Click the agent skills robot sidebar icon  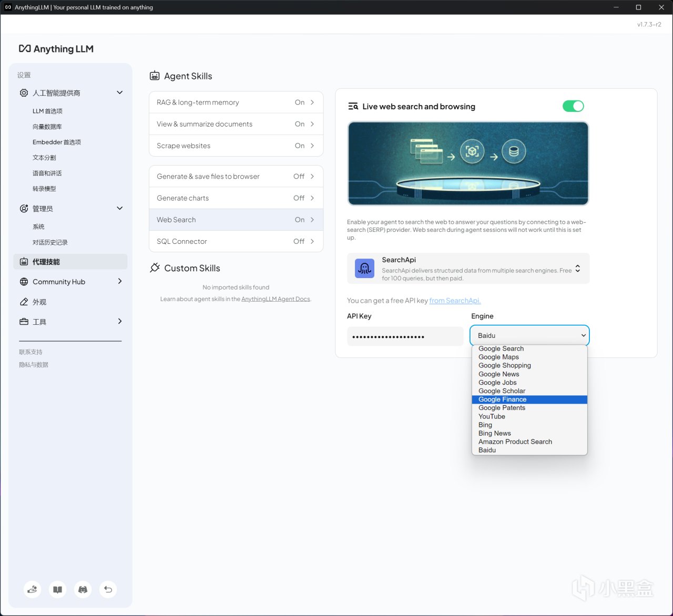24,262
